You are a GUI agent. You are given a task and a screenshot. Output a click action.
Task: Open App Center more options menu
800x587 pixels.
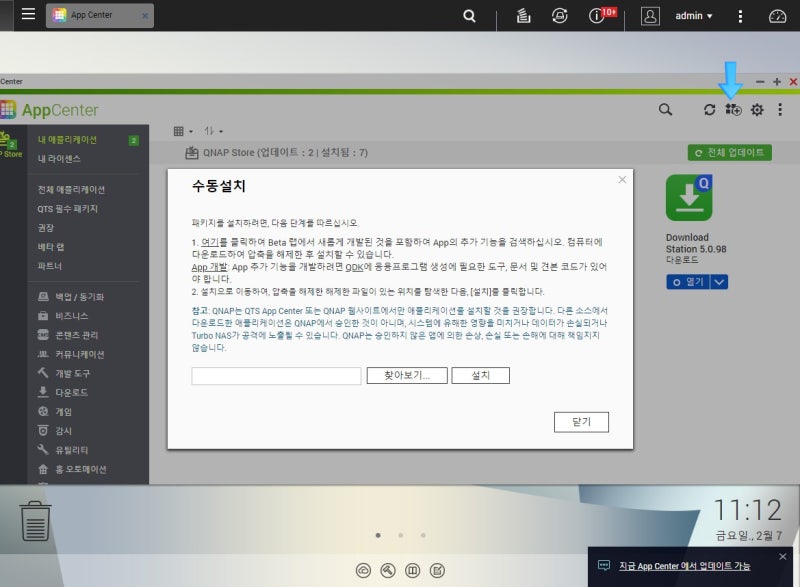point(780,110)
